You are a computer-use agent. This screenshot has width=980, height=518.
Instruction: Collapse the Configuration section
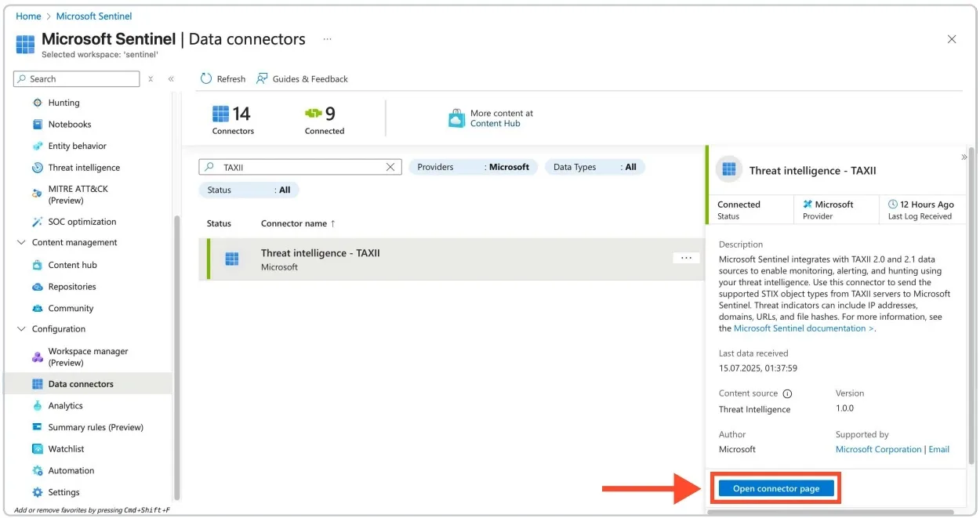tap(21, 329)
